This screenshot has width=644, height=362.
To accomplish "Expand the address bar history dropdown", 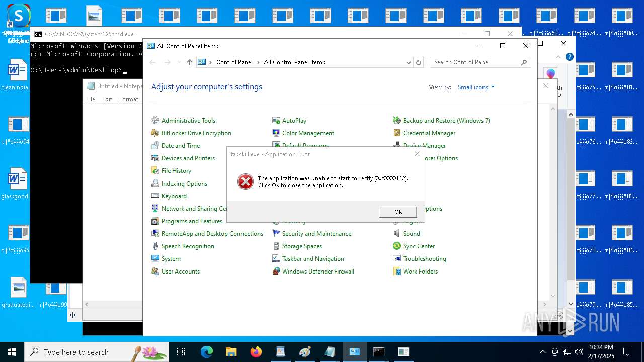I will [408, 62].
